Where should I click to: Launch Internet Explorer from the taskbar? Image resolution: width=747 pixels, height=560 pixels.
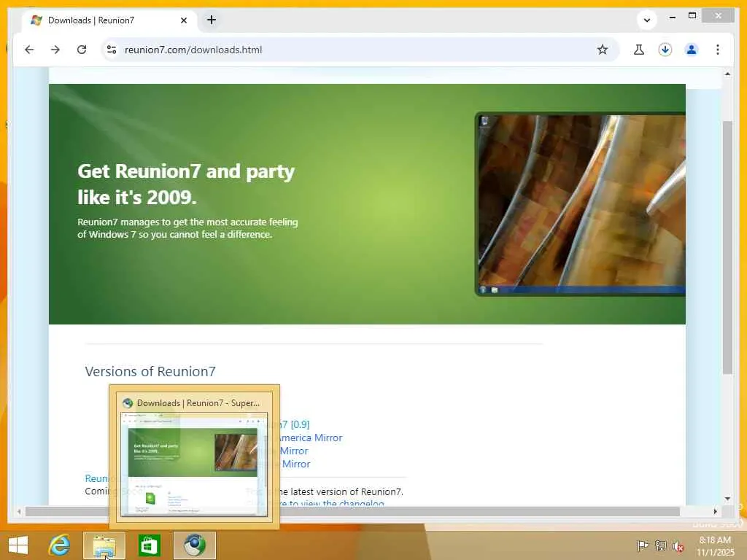pyautogui.click(x=60, y=545)
